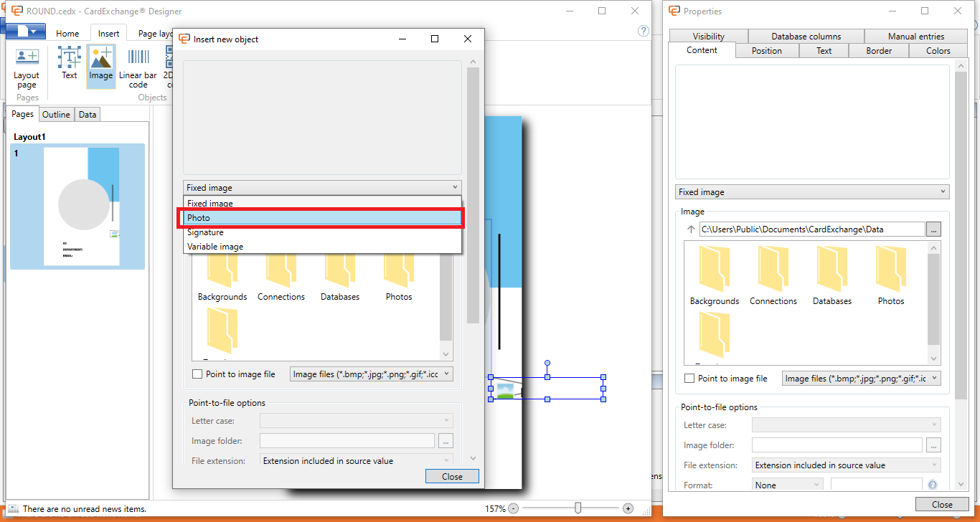
Task: Click Close button in Properties window
Action: click(x=942, y=505)
